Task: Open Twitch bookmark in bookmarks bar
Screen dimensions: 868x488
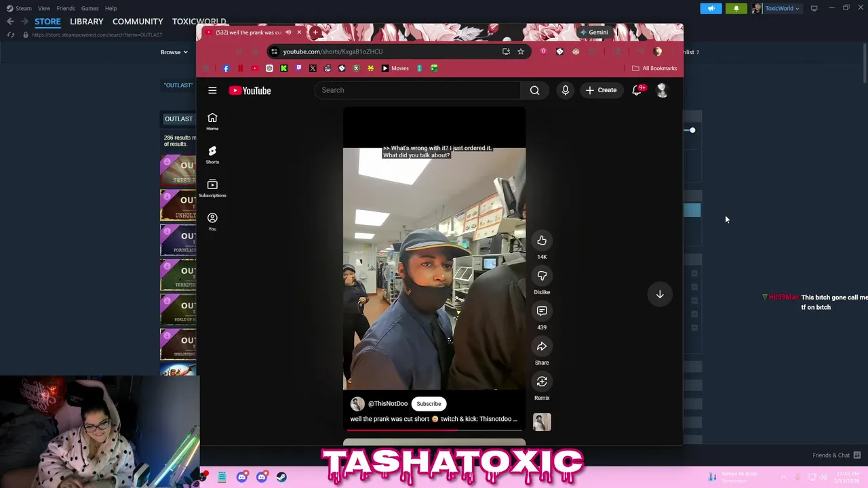Action: (x=298, y=68)
